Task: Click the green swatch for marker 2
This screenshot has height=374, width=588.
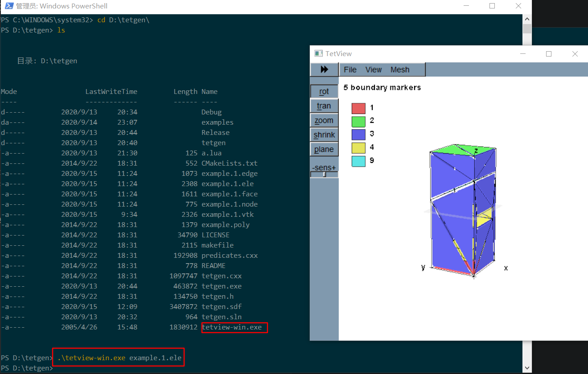Action: point(358,121)
